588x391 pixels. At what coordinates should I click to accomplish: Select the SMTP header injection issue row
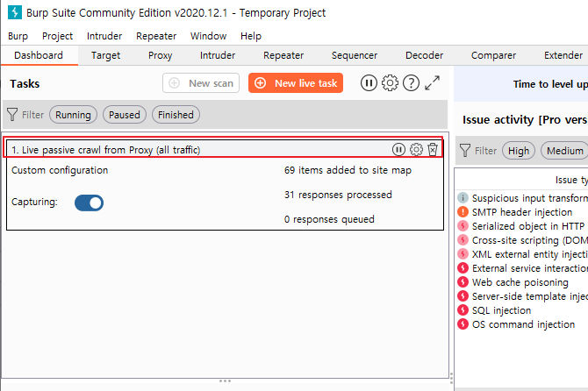(x=522, y=212)
